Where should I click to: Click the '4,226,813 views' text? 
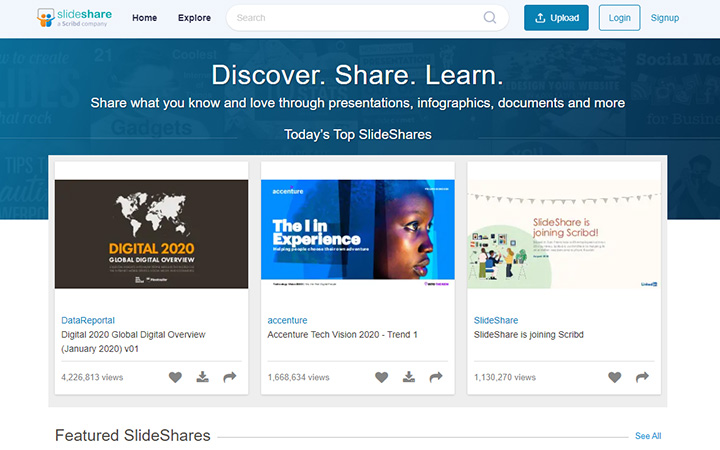click(x=92, y=377)
